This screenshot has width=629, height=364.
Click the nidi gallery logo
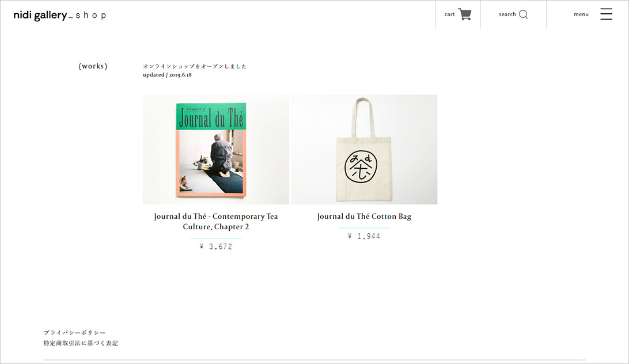[40, 15]
